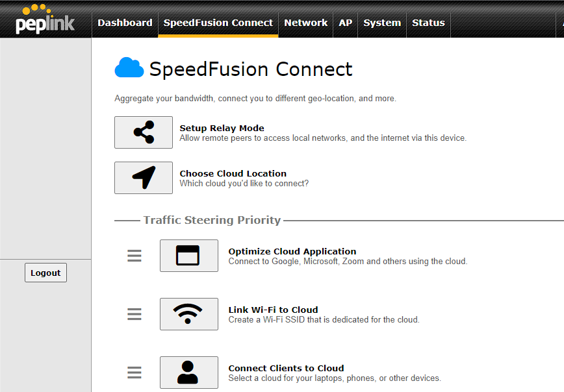
Task: View the Status tab
Action: (428, 23)
